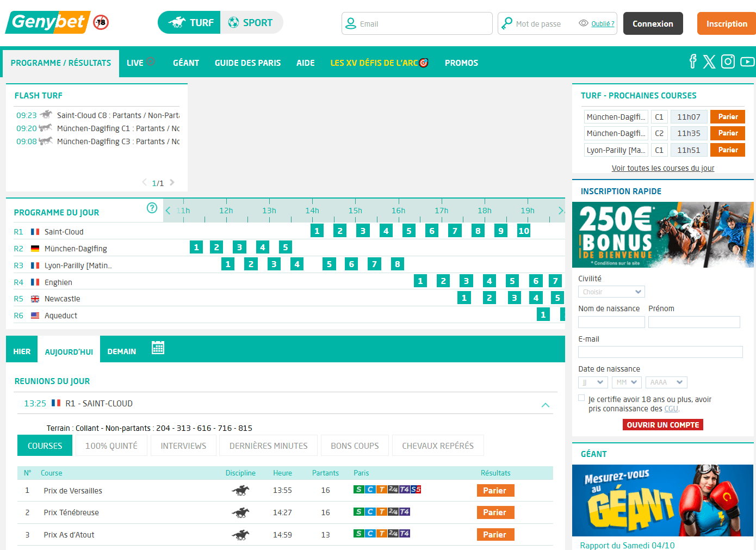Open the birth year AAAA dropdown
Viewport: 756px width, 550px height.
point(666,382)
